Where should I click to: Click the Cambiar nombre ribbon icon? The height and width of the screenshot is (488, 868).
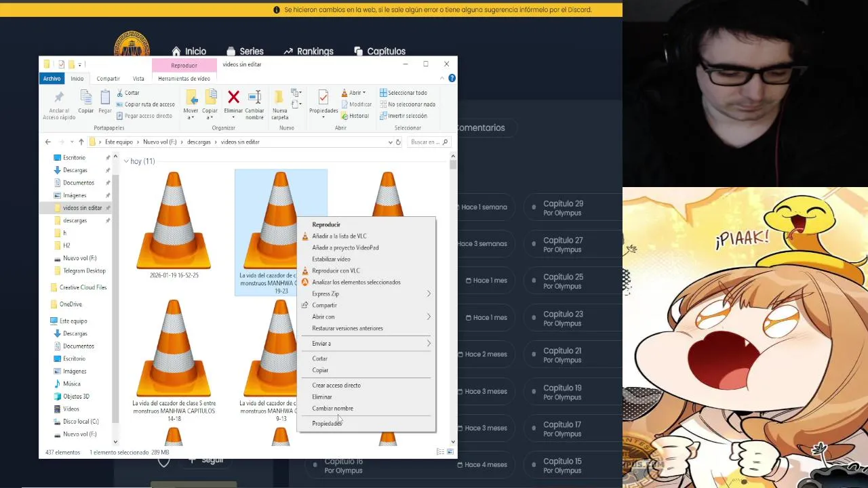(254, 104)
